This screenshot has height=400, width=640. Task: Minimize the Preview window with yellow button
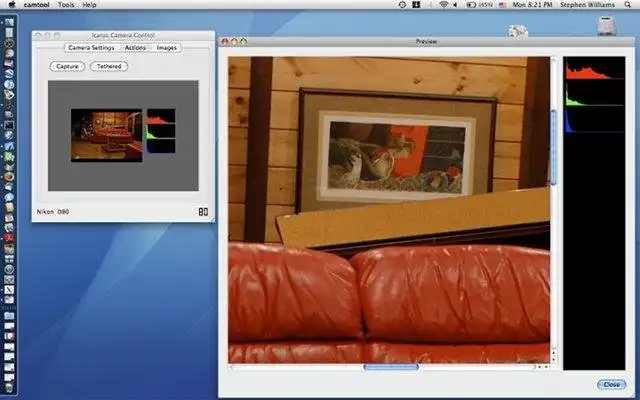tap(234, 41)
